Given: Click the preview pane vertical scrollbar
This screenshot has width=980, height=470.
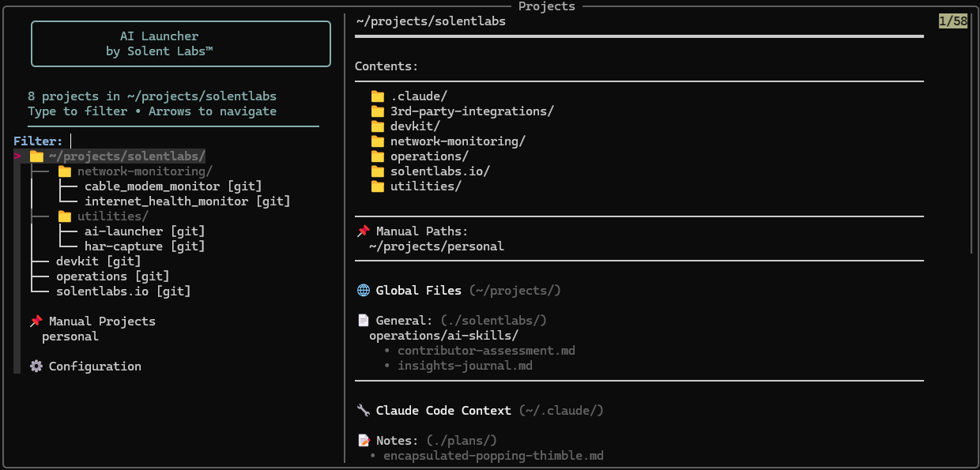Looking at the screenshot, I should (x=972, y=134).
